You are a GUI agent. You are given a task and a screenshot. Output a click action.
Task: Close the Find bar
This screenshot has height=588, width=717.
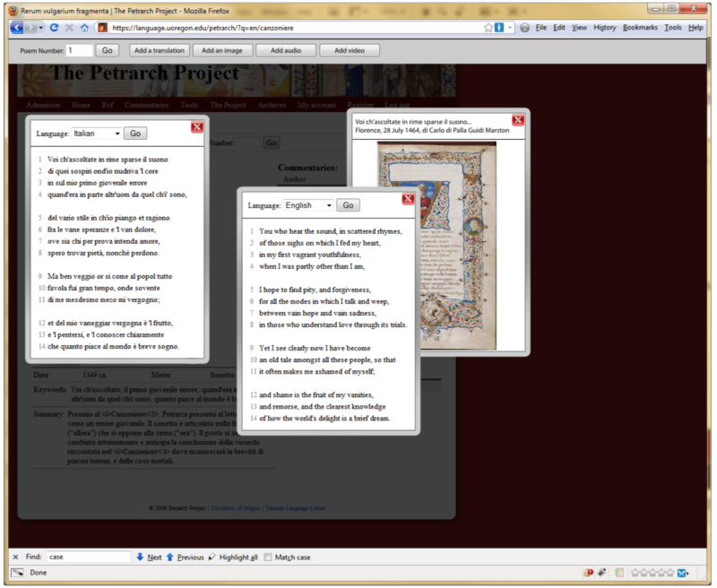[x=16, y=557]
